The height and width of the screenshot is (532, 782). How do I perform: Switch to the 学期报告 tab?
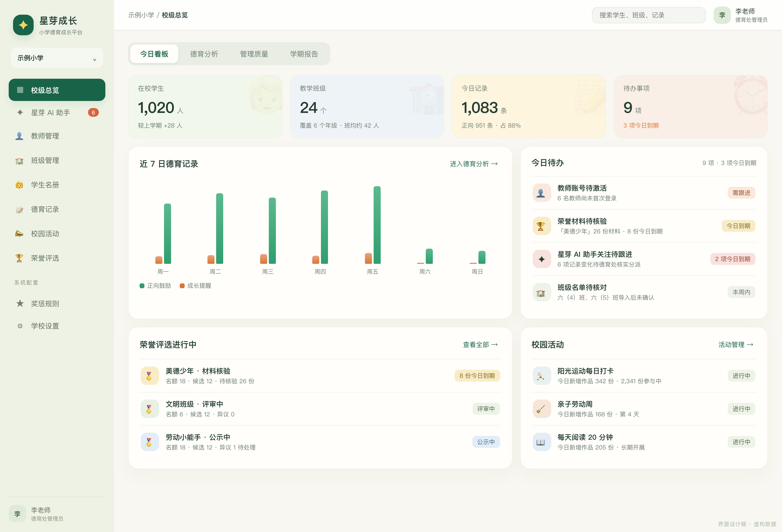[304, 54]
